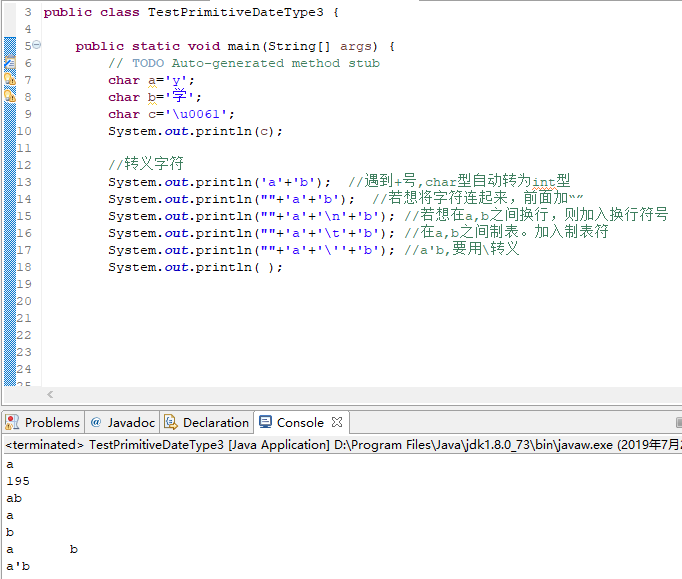Click the Console monitor icon
The image size is (682, 579).
coord(265,422)
